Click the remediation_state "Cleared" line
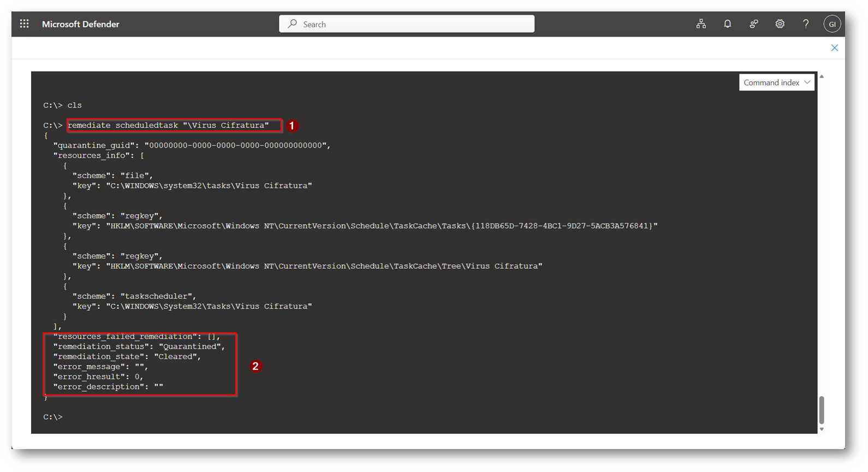Image resolution: width=868 pixels, height=472 pixels. click(127, 357)
